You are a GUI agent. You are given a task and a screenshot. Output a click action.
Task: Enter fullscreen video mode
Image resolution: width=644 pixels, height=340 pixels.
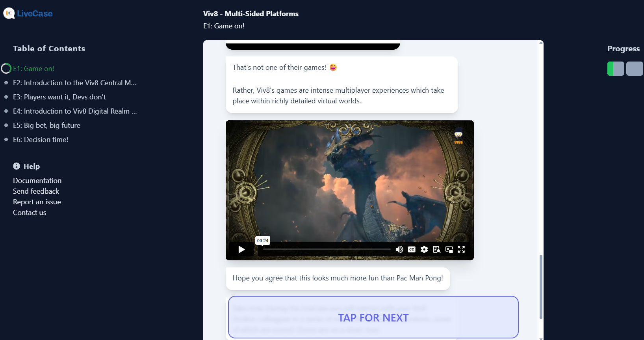[461, 249]
